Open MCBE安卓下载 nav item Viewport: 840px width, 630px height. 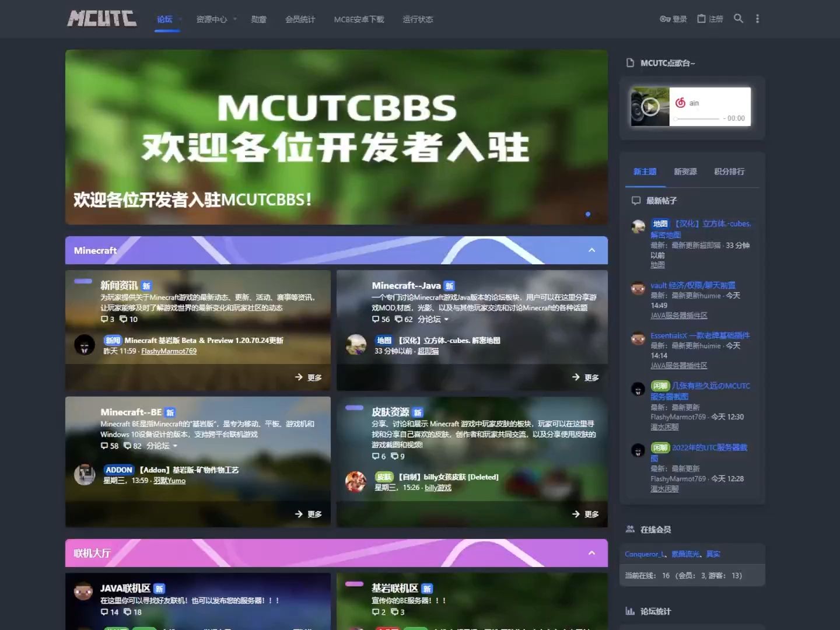pyautogui.click(x=359, y=19)
